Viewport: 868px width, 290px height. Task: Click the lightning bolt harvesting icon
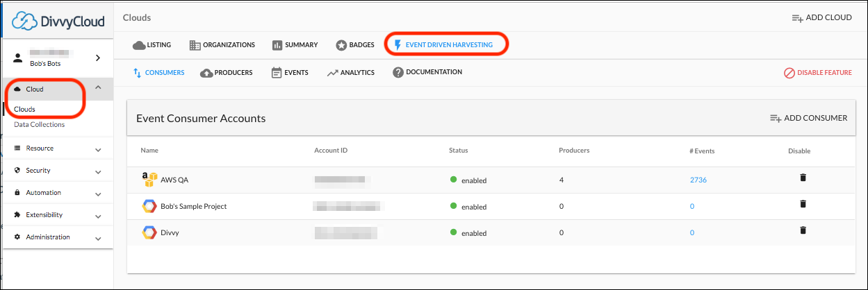(398, 45)
